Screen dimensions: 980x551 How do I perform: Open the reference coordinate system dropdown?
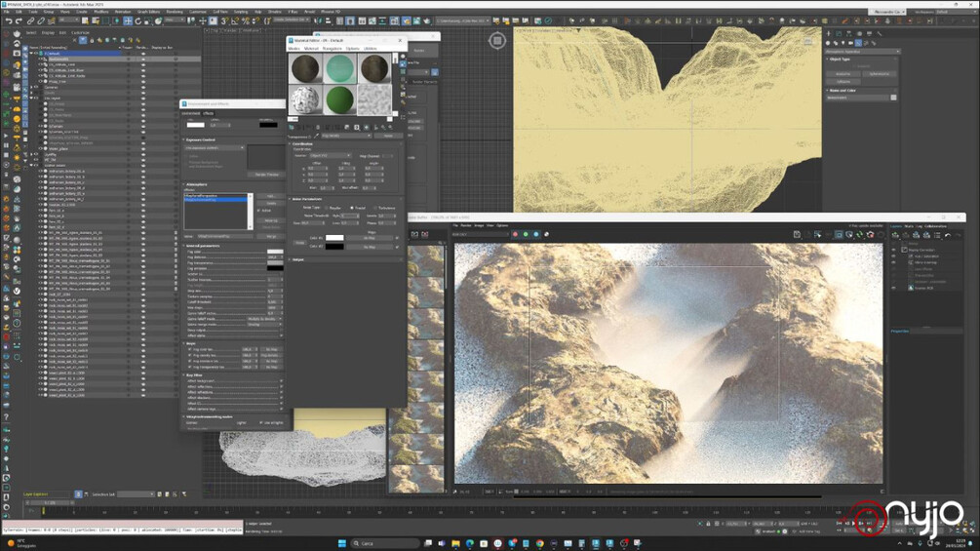click(x=175, y=20)
